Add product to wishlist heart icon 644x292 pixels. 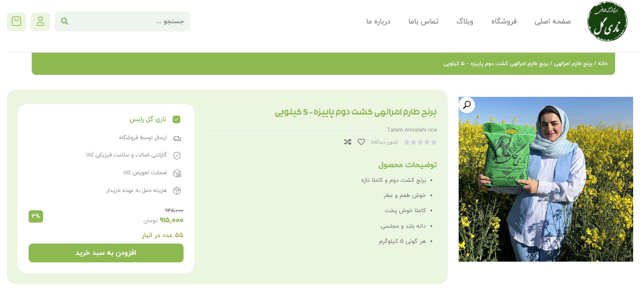(361, 142)
